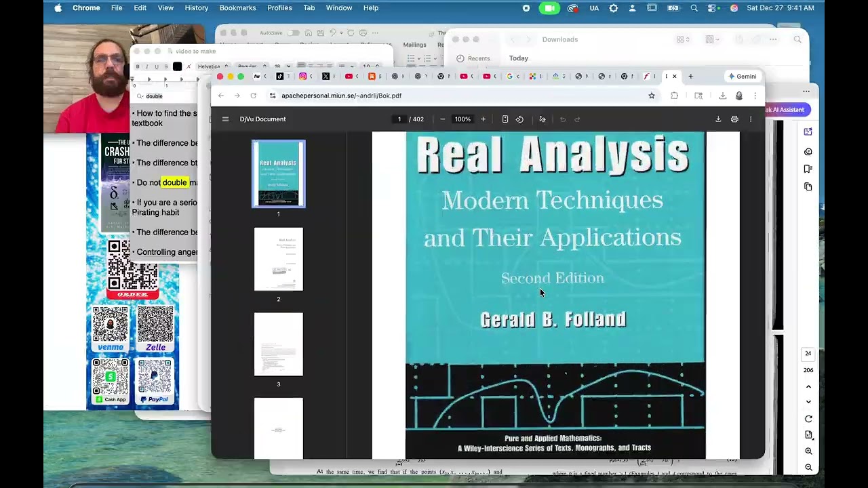Click the Acrobat page number box 24
Screen dimensions: 868x488
(808, 353)
